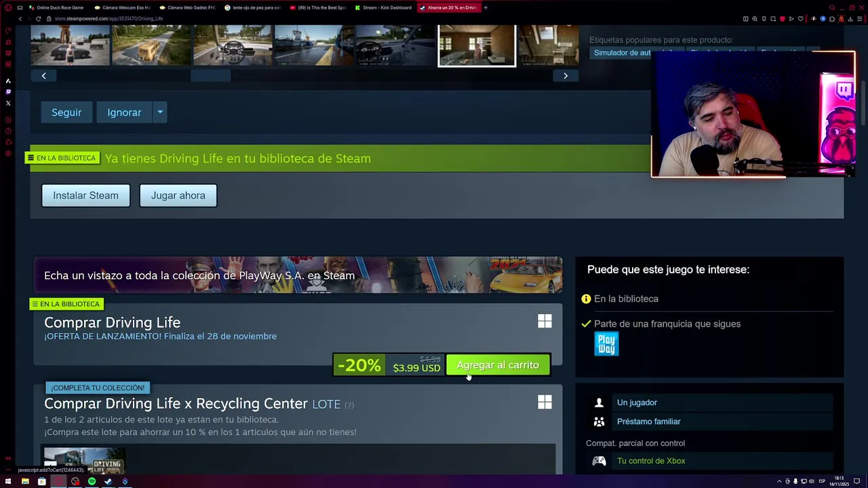Go to previous screenshots with left arrow
Screen dimensions: 868x488
(43, 76)
